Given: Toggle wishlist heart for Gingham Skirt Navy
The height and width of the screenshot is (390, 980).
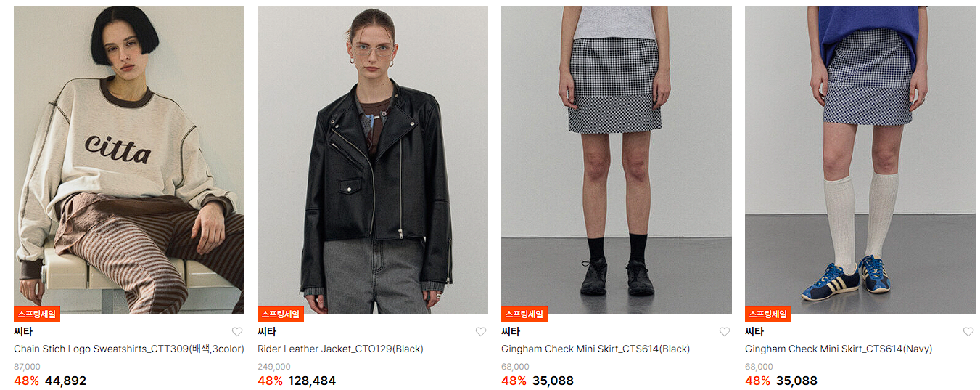Looking at the screenshot, I should pyautogui.click(x=968, y=332).
